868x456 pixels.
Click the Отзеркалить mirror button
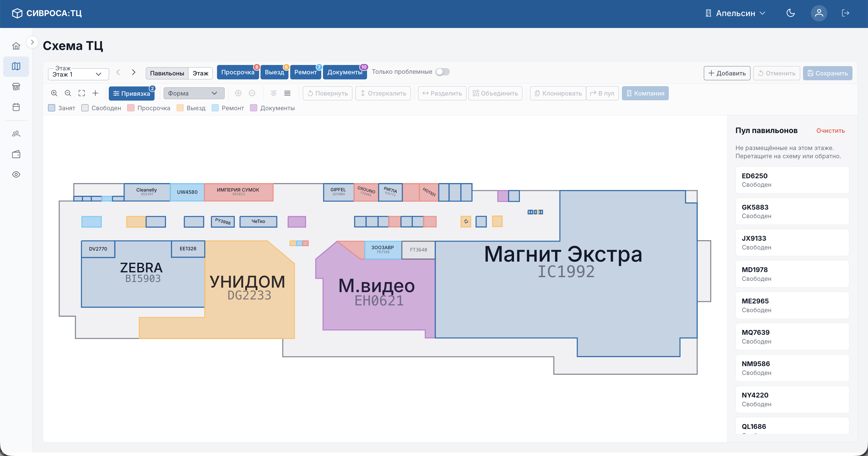tap(383, 93)
